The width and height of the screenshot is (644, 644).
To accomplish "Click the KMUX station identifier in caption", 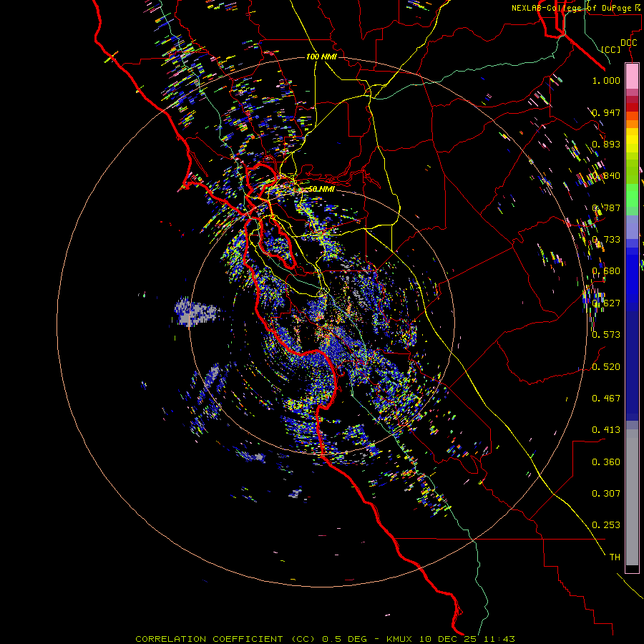I will (x=400, y=639).
